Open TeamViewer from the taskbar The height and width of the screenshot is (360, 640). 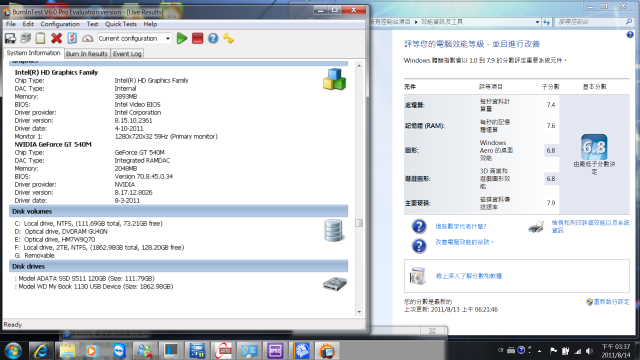[119, 351]
